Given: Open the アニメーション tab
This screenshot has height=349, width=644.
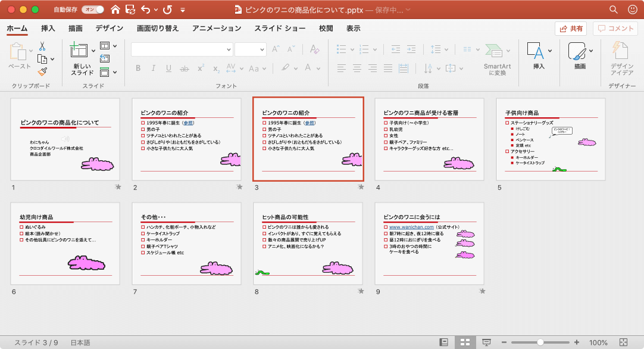Looking at the screenshot, I should click(217, 28).
